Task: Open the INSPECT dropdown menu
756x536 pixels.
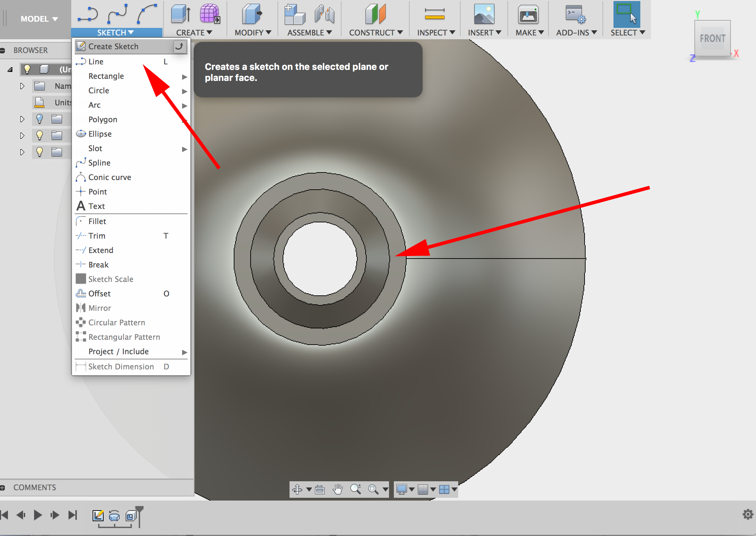Action: 436,33
